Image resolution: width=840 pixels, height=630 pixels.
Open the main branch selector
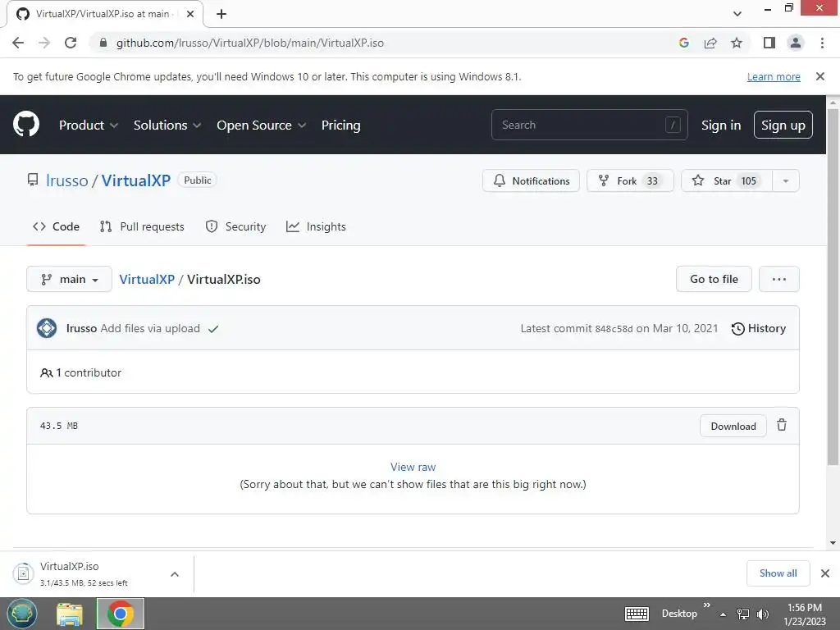69,279
